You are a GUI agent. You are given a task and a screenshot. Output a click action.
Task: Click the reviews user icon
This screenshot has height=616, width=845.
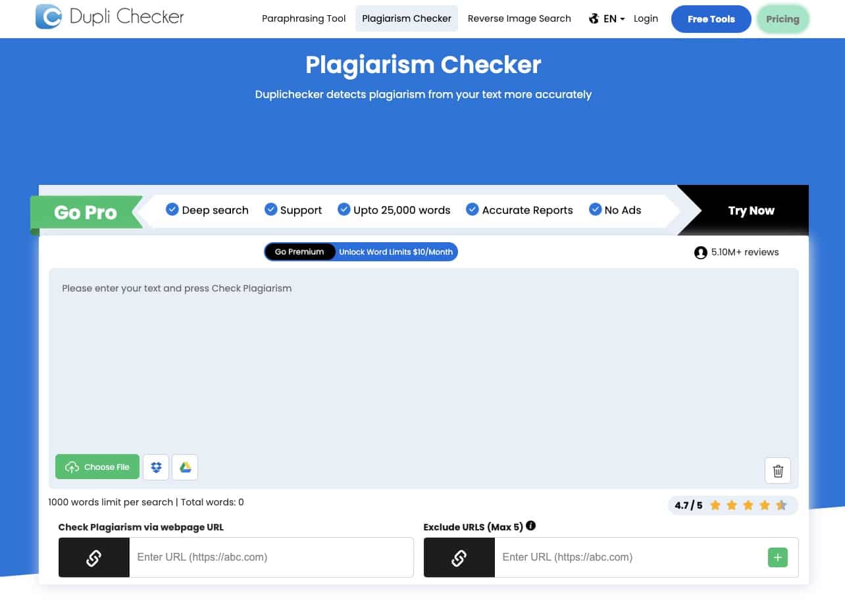tap(700, 252)
